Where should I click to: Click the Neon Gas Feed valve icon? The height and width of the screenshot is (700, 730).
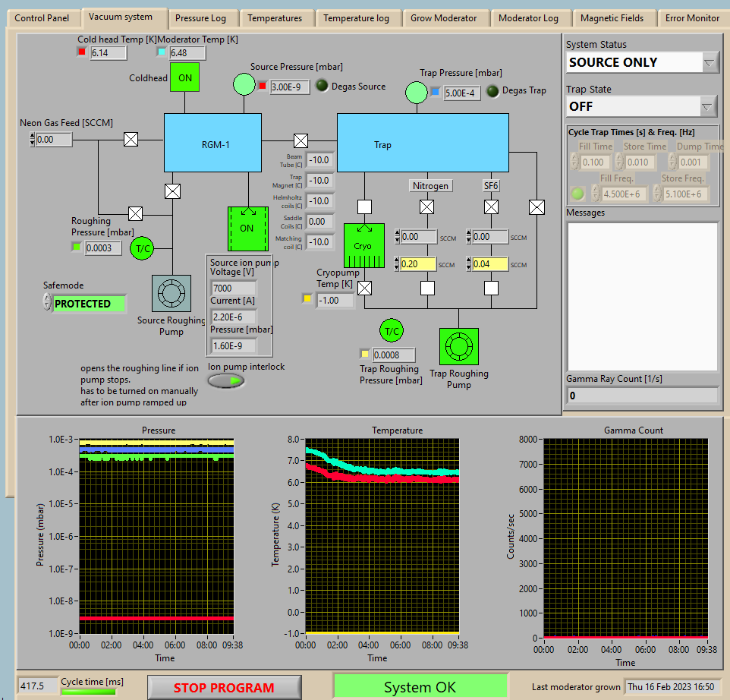[131, 139]
